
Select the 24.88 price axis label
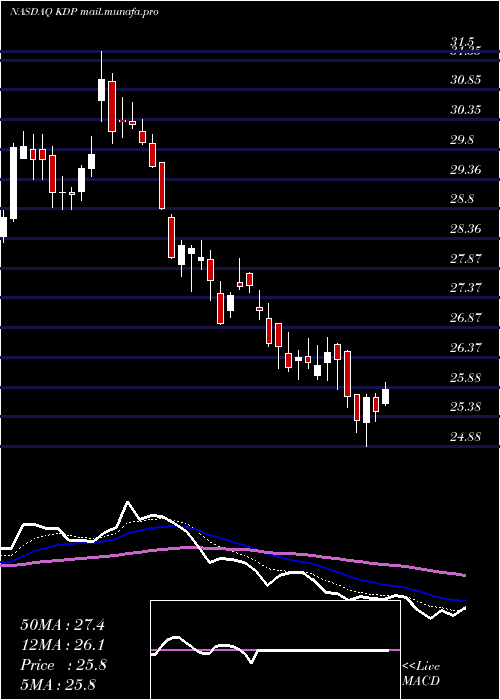466,437
